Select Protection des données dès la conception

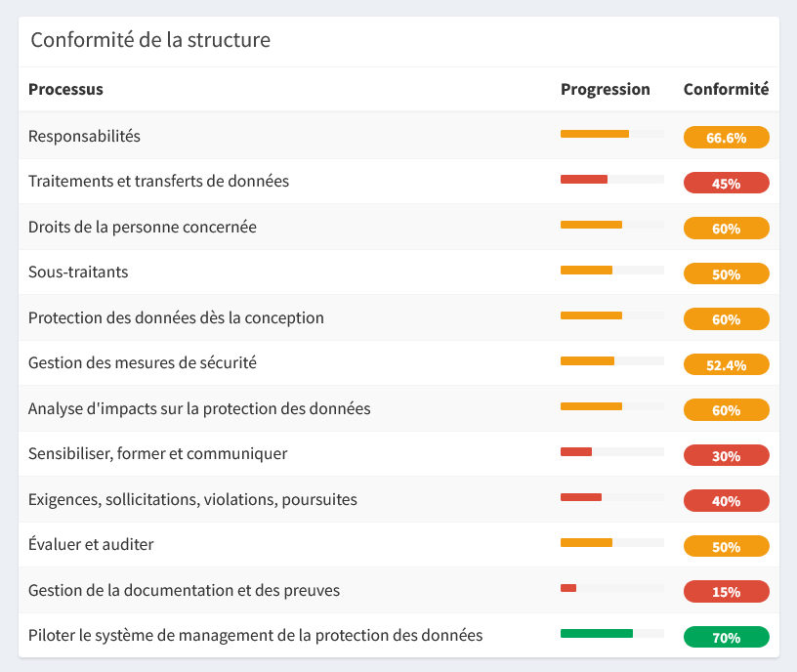pyautogui.click(x=176, y=317)
